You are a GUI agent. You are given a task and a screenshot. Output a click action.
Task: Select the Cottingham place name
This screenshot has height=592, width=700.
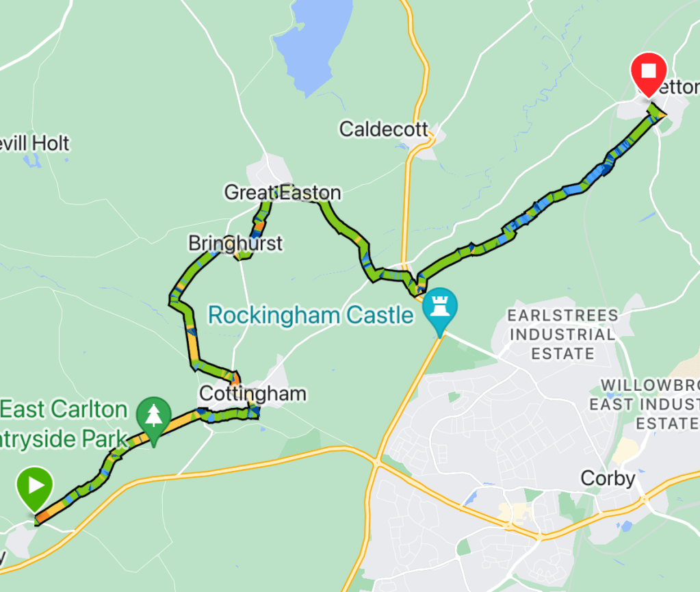click(252, 394)
